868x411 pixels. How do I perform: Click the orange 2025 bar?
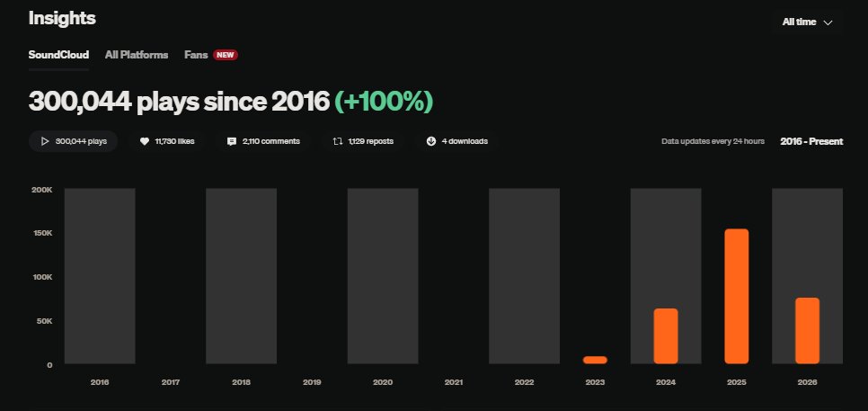(736, 297)
